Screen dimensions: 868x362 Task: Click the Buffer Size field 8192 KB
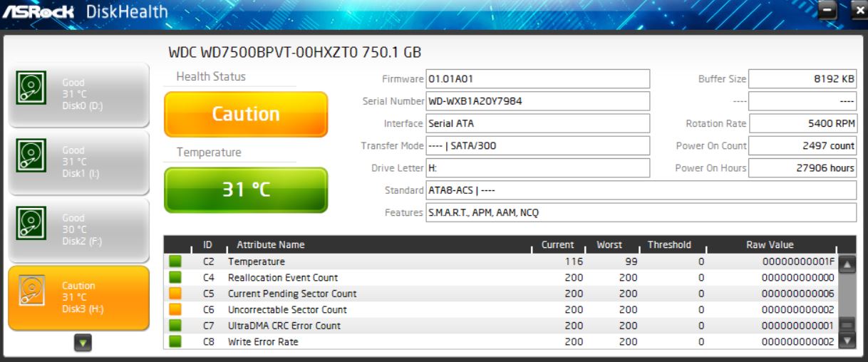[x=803, y=78]
